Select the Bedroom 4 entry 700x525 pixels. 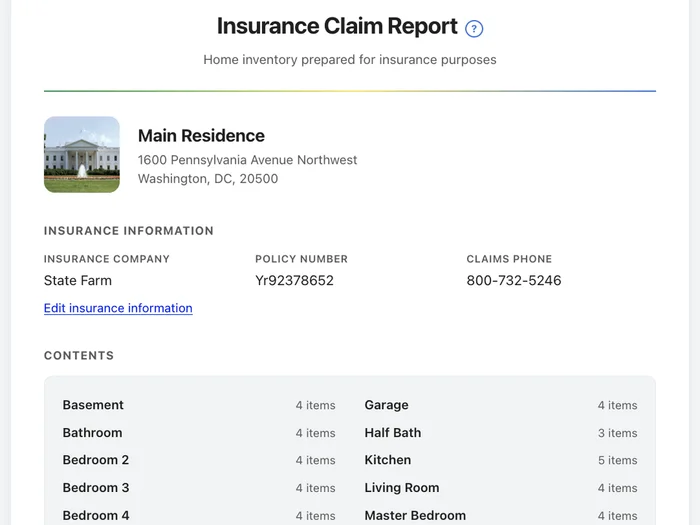tap(199, 515)
